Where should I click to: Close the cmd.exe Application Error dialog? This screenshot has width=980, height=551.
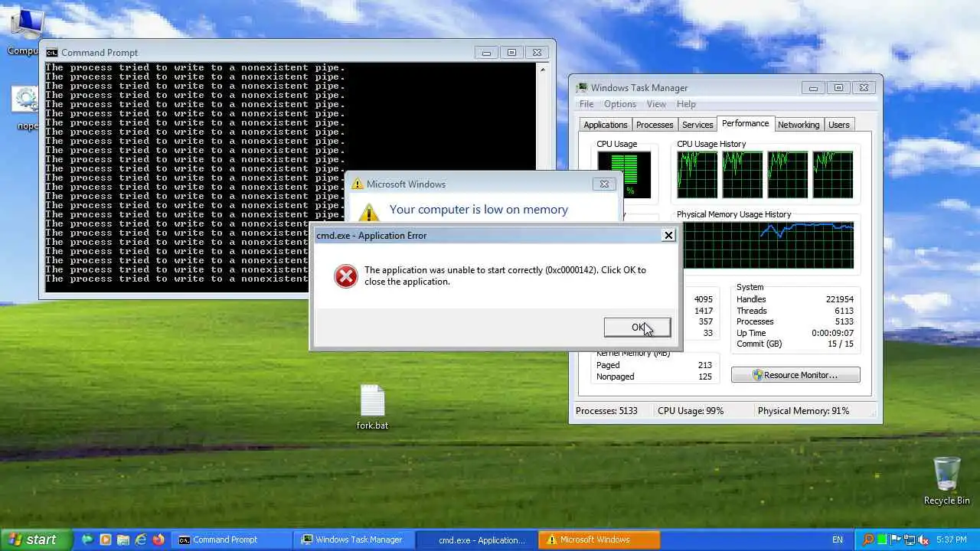[668, 235]
